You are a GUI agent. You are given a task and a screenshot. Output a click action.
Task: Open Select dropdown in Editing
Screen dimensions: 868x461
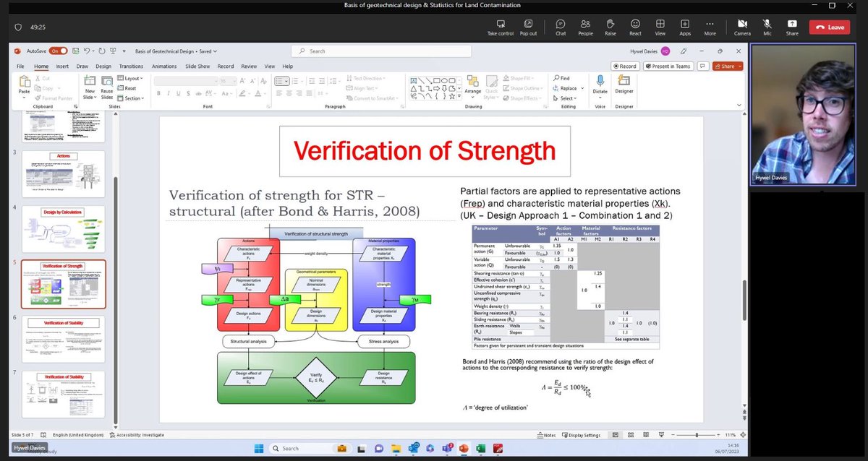coord(566,98)
